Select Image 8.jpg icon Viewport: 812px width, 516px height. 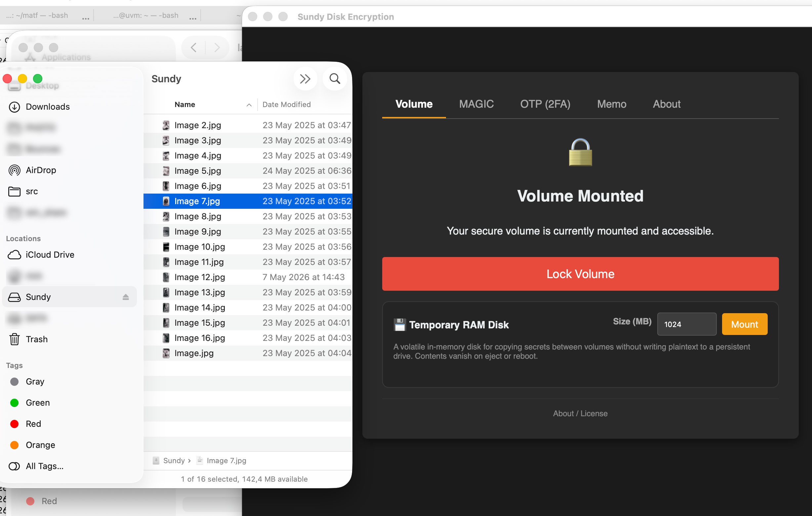coord(166,216)
